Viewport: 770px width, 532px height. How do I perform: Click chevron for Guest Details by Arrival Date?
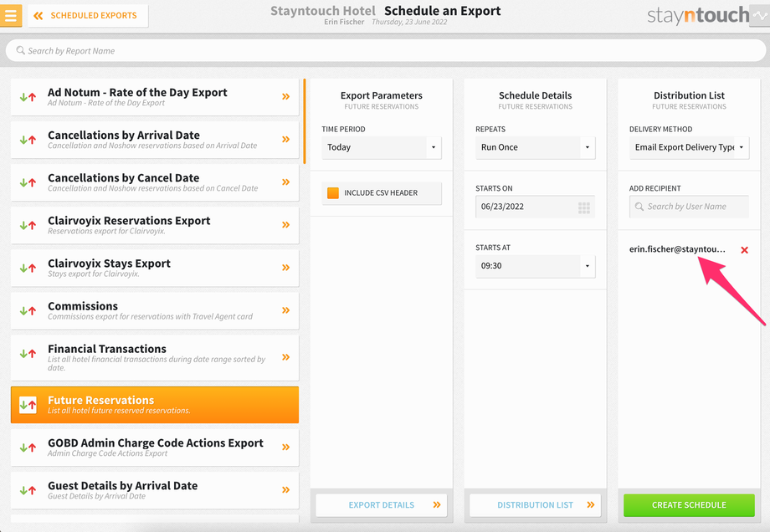click(x=285, y=490)
